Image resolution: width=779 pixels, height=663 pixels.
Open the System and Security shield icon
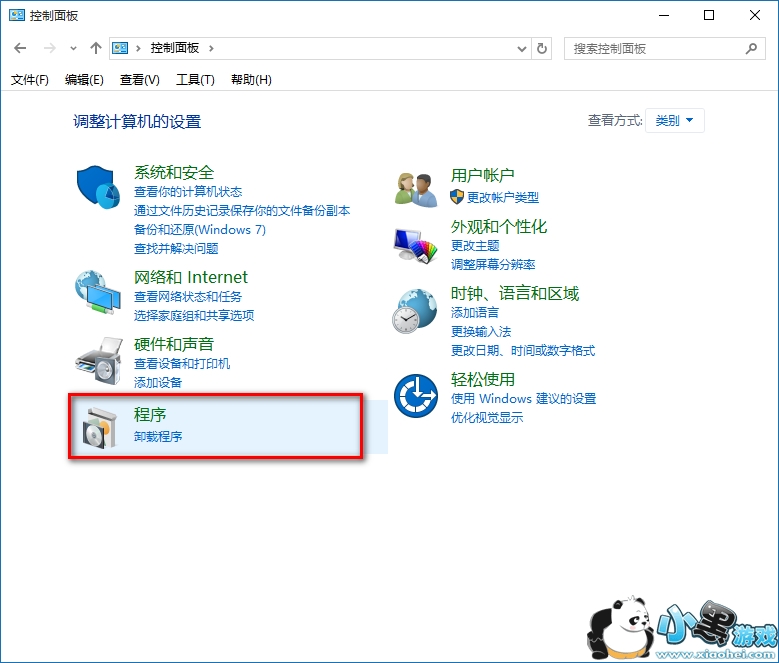[x=98, y=187]
